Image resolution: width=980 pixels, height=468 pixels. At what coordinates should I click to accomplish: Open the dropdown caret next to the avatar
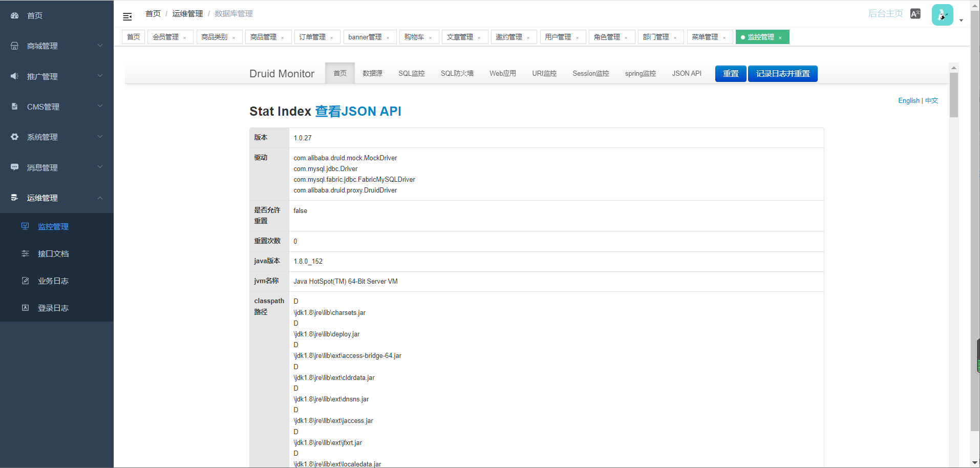pyautogui.click(x=961, y=20)
